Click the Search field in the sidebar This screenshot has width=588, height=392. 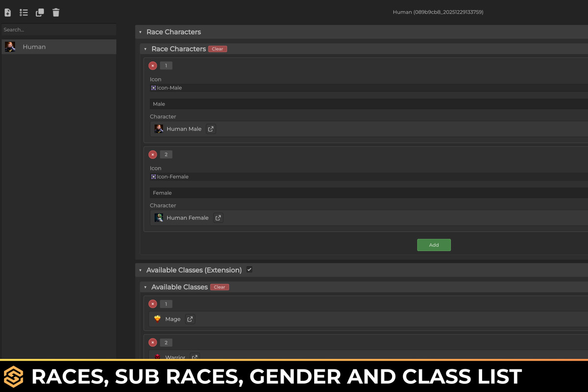[58, 29]
